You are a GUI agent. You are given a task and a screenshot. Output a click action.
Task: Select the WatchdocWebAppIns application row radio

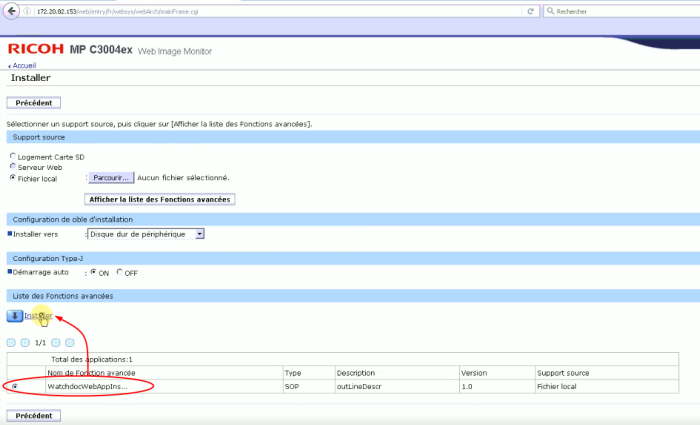point(13,385)
